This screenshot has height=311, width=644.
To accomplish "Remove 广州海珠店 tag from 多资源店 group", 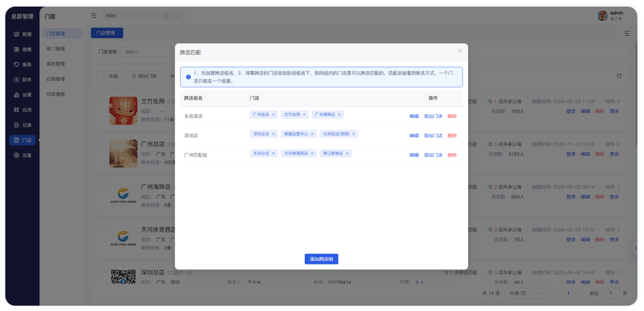I will coord(339,114).
